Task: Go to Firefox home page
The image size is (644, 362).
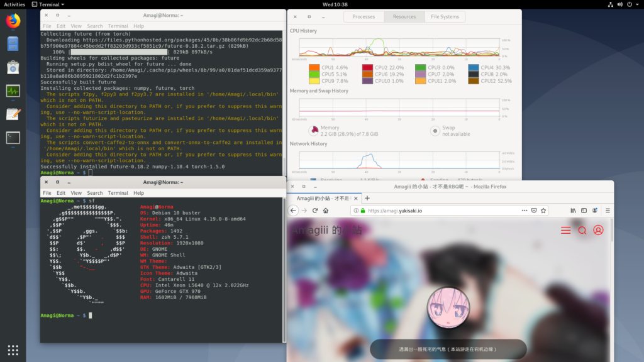Action: click(x=326, y=211)
